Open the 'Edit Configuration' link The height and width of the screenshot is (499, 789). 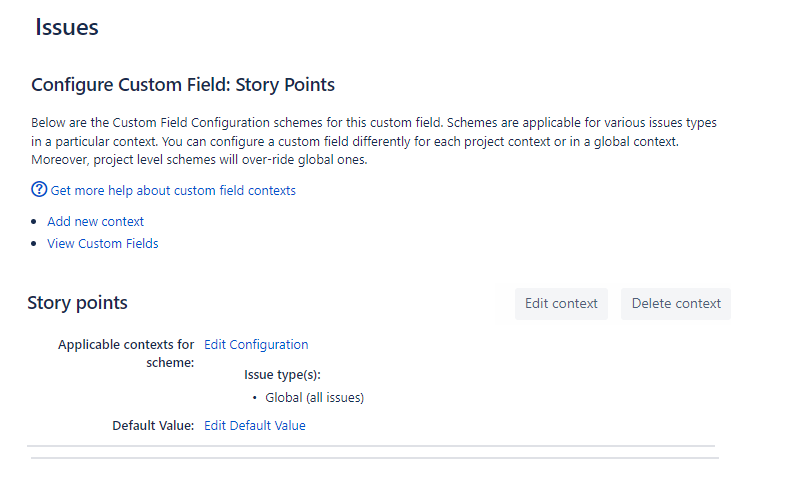(x=256, y=344)
